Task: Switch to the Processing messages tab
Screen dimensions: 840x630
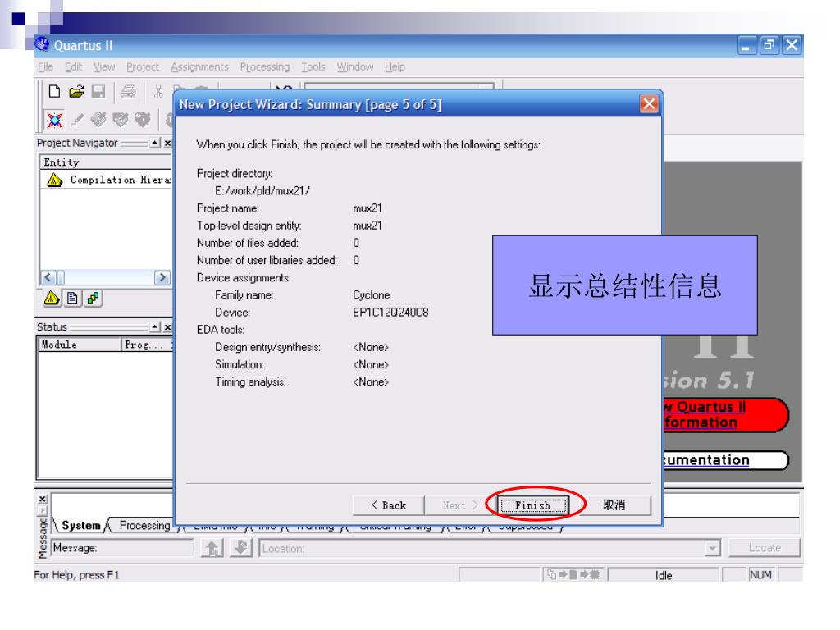Action: click(x=144, y=526)
